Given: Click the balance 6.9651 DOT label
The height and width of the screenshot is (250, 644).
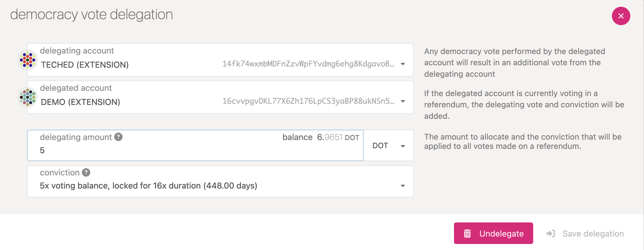Looking at the screenshot, I should point(321,137).
